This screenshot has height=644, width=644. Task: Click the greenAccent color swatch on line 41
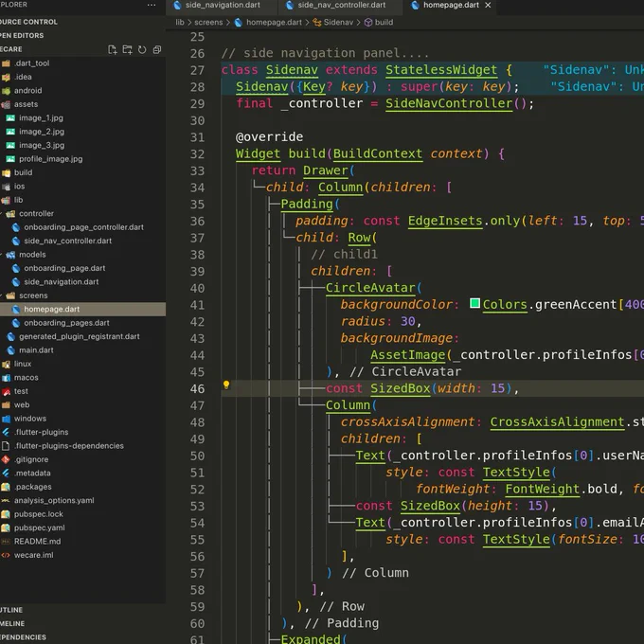pos(474,303)
